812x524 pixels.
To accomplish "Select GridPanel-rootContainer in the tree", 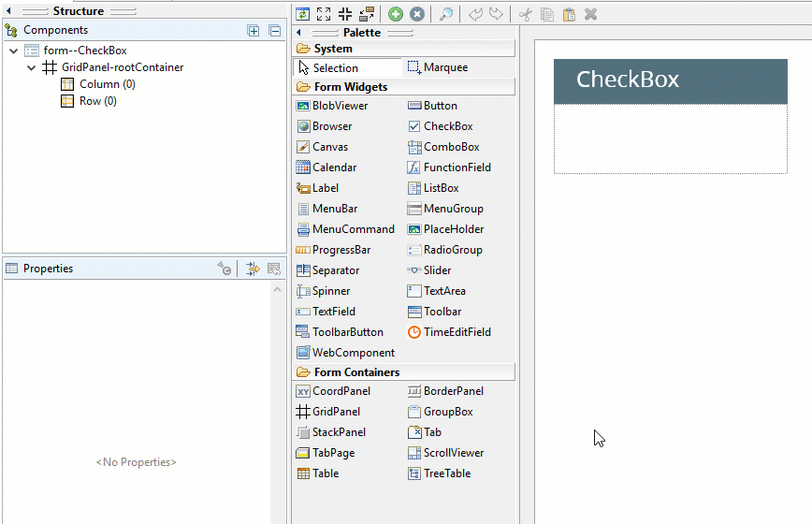I will pyautogui.click(x=113, y=67).
